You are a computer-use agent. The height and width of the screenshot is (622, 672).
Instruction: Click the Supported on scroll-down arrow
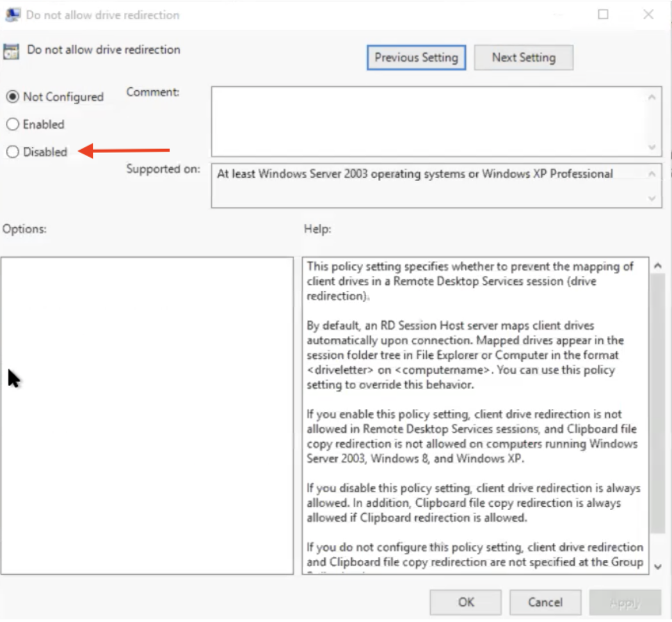[652, 198]
